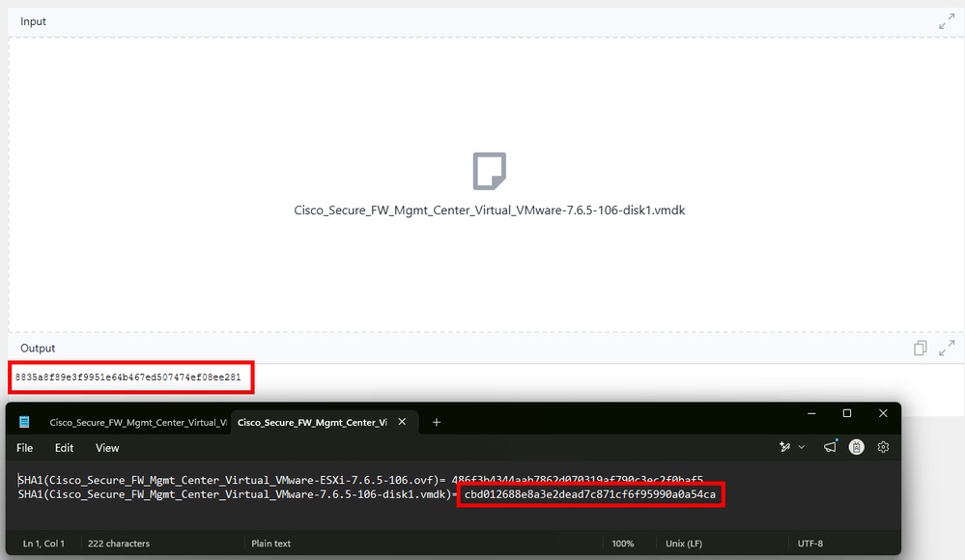Expand the Rewrite options chevron
This screenshot has height=560, width=965.
click(802, 447)
